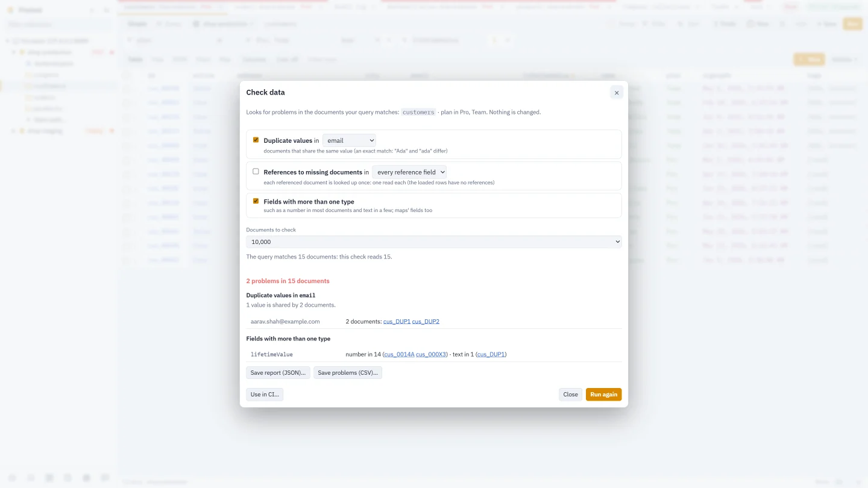Image resolution: width=868 pixels, height=488 pixels.
Task: Click "The query matches 15 documents" note
Action: pos(319,257)
